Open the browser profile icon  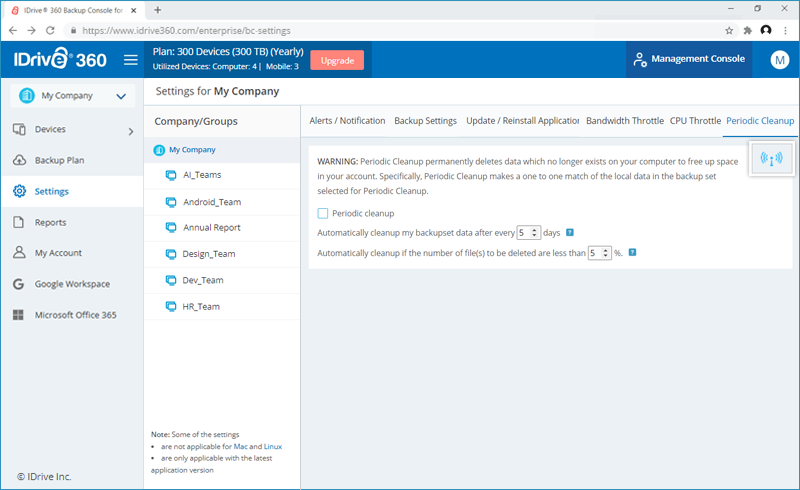click(x=766, y=30)
